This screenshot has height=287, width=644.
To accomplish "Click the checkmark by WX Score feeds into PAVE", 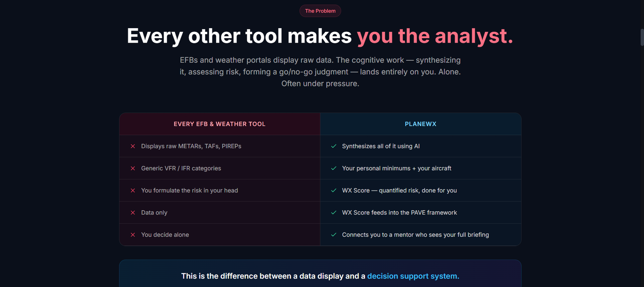I will 334,213.
